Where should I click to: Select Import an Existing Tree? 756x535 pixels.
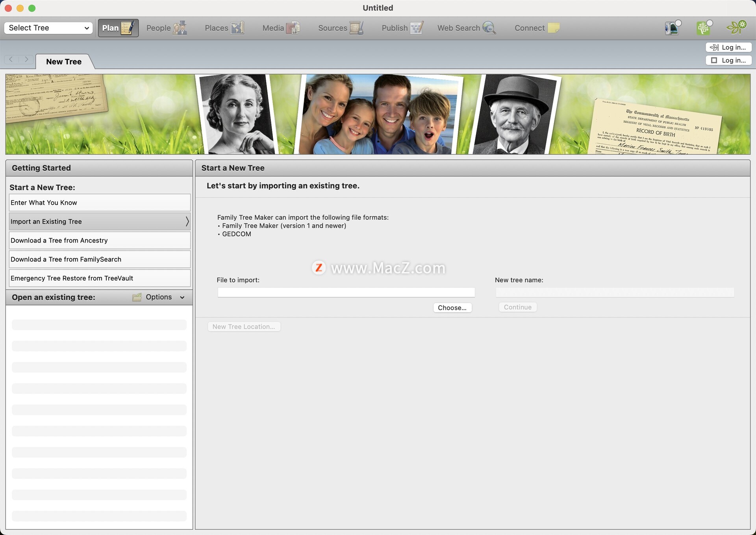tap(100, 222)
